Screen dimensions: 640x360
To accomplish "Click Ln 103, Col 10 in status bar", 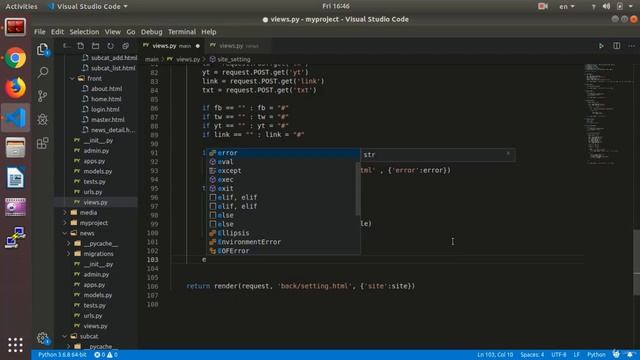I will [495, 355].
